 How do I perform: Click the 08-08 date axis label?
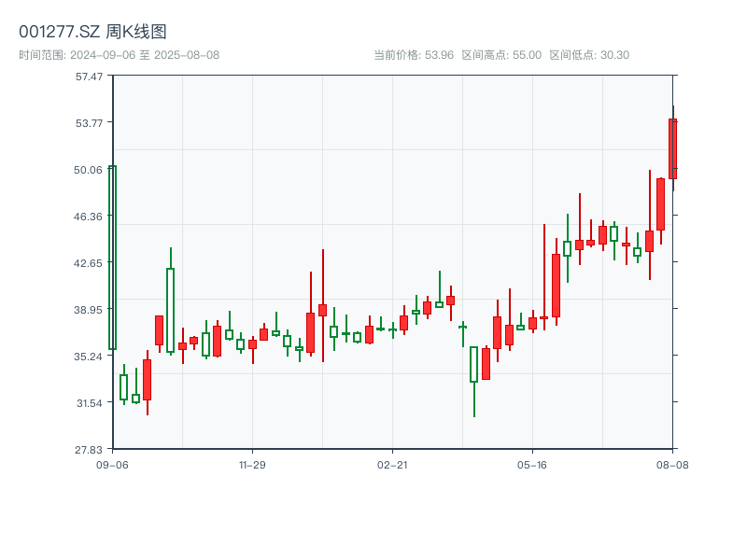coord(671,464)
